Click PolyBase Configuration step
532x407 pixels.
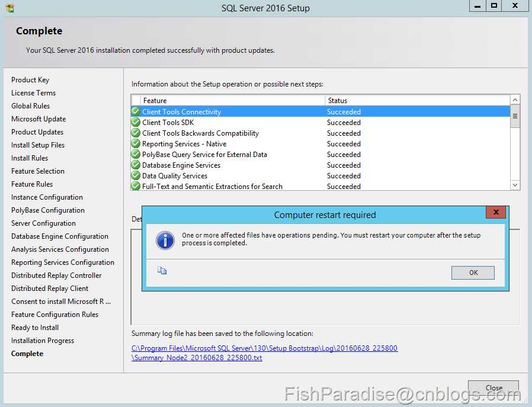point(48,210)
